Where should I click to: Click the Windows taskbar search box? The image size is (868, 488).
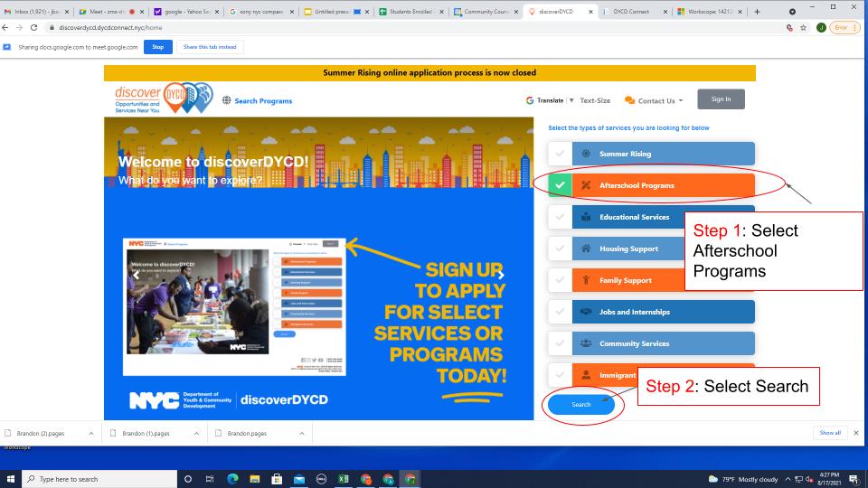pyautogui.click(x=99, y=479)
